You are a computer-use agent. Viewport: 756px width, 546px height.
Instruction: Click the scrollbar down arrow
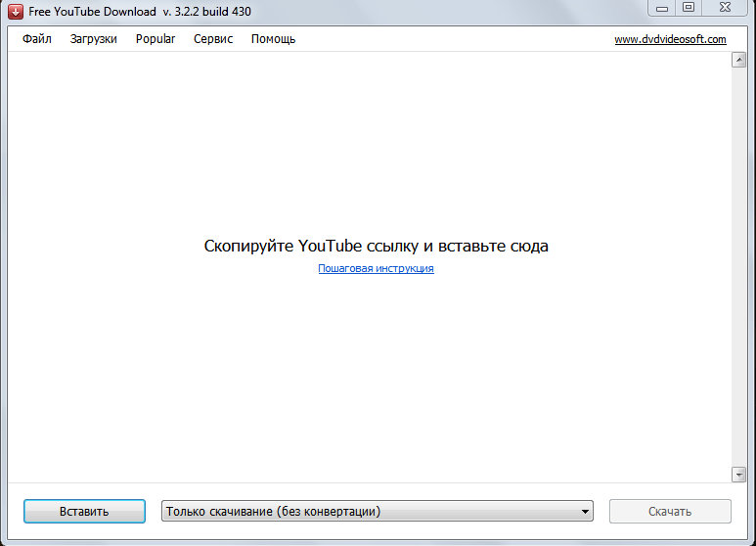pyautogui.click(x=738, y=475)
